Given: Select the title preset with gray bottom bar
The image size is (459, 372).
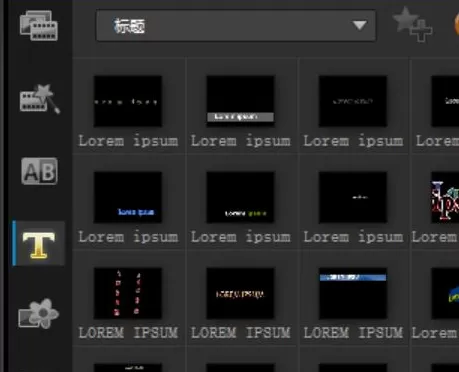Looking at the screenshot, I should point(240,101).
